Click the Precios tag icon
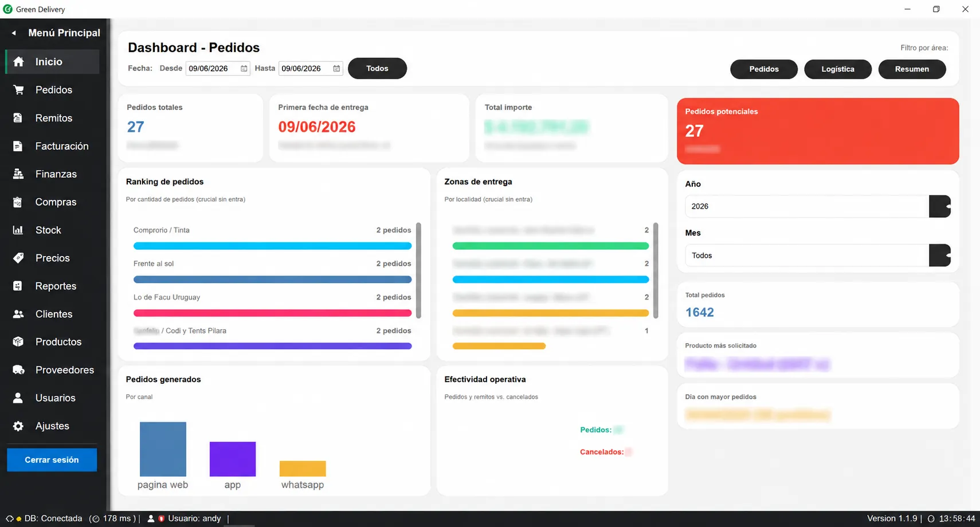The width and height of the screenshot is (980, 527). (x=18, y=258)
